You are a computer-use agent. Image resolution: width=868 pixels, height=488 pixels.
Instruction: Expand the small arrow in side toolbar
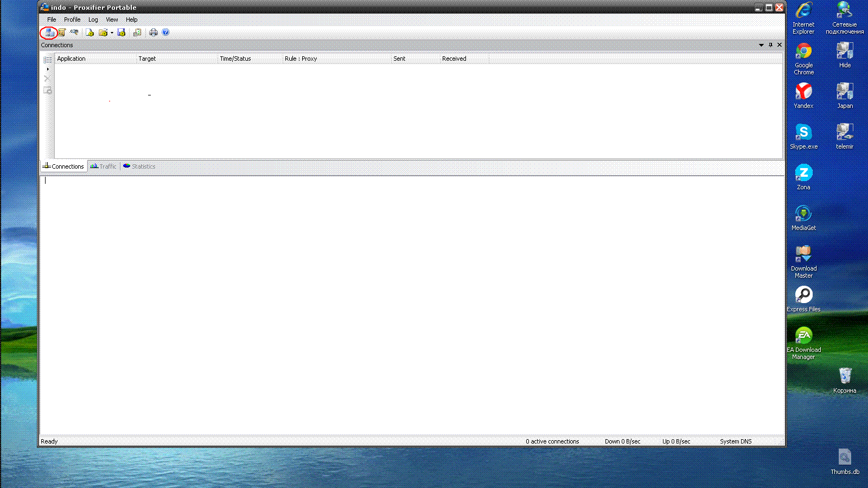click(x=48, y=69)
